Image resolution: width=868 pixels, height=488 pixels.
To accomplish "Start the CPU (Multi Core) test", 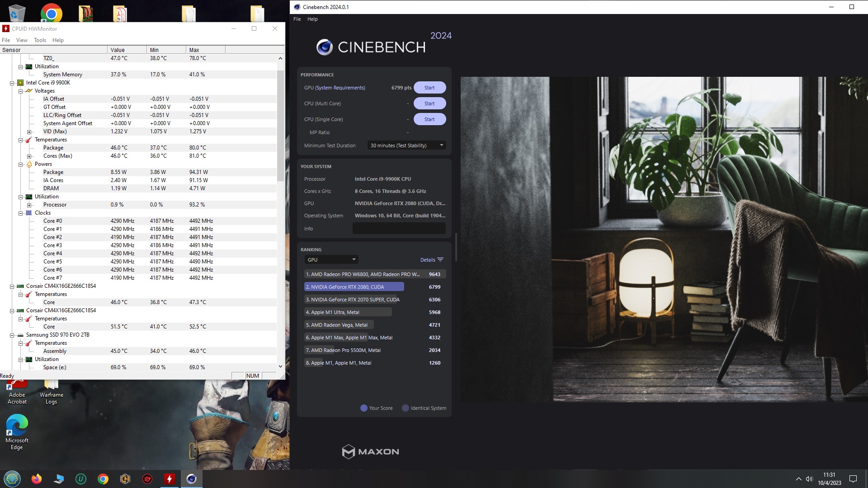I will [x=429, y=103].
